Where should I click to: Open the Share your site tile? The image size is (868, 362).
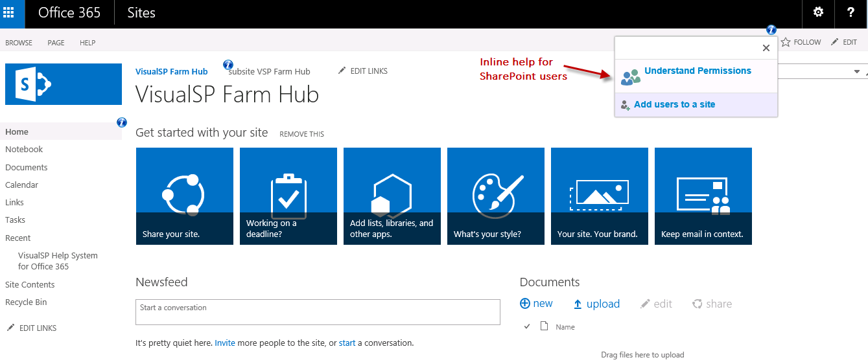185,196
